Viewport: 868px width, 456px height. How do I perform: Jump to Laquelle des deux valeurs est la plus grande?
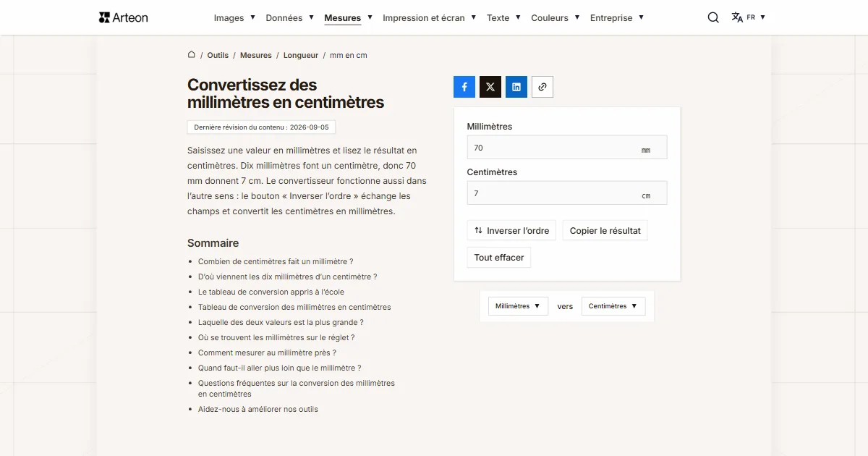pyautogui.click(x=281, y=322)
